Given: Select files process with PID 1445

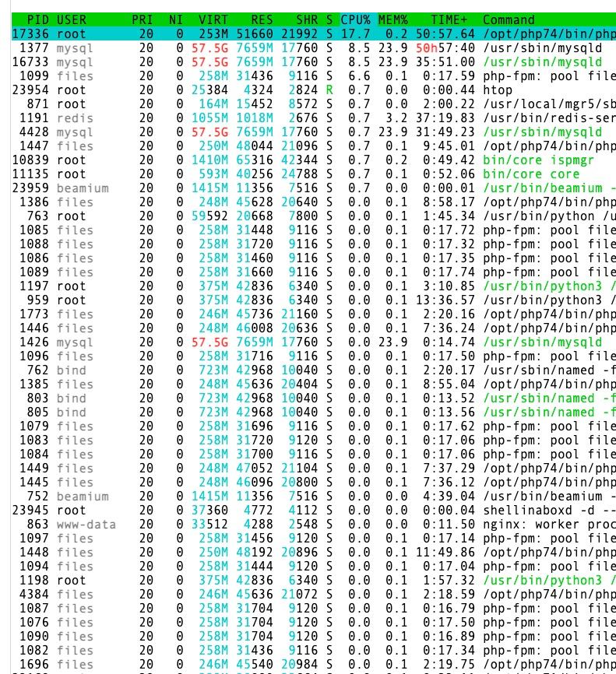Looking at the screenshot, I should tap(314, 482).
